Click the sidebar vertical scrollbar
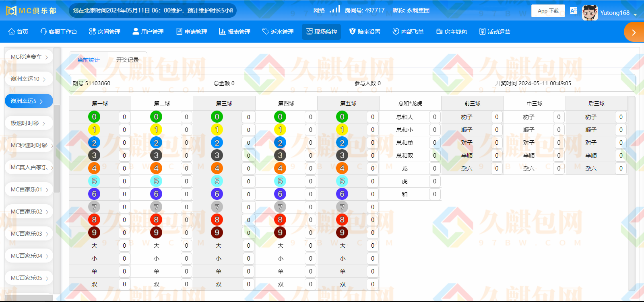Viewport: 644px width, 302px height. pyautogui.click(x=57, y=149)
